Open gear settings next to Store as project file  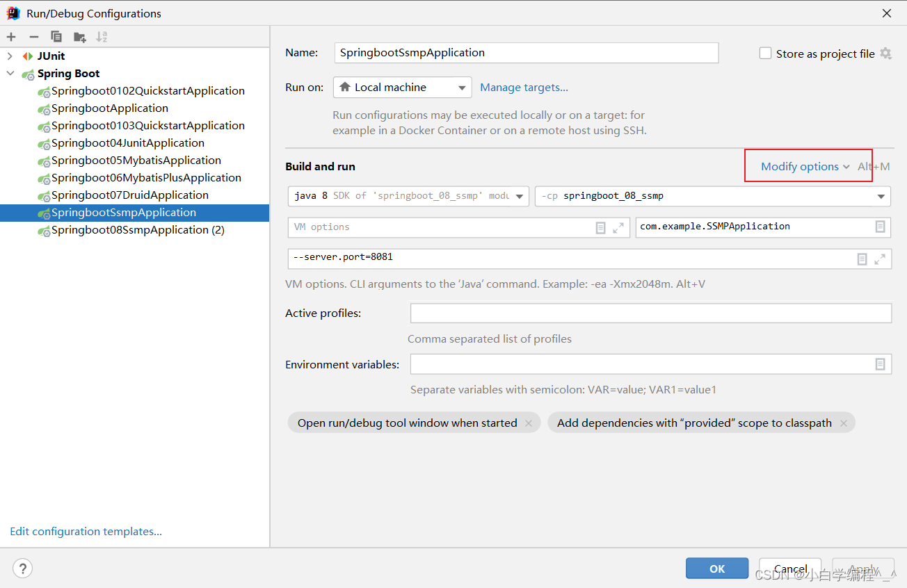(x=885, y=54)
